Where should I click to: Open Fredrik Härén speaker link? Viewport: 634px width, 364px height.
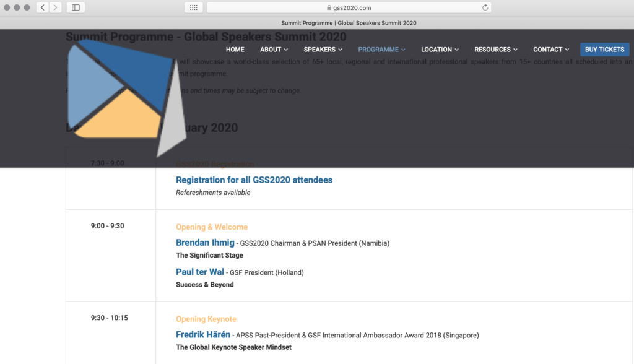click(x=203, y=335)
